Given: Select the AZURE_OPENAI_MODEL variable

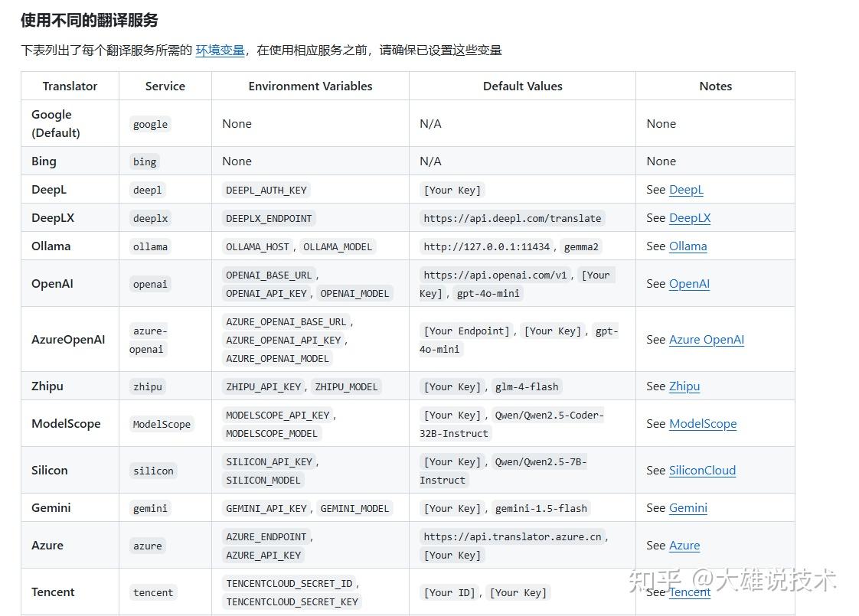Looking at the screenshot, I should pos(277,359).
